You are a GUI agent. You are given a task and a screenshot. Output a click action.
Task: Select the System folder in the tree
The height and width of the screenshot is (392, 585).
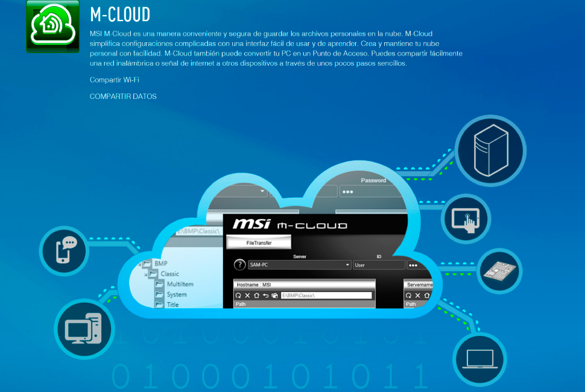(x=176, y=295)
